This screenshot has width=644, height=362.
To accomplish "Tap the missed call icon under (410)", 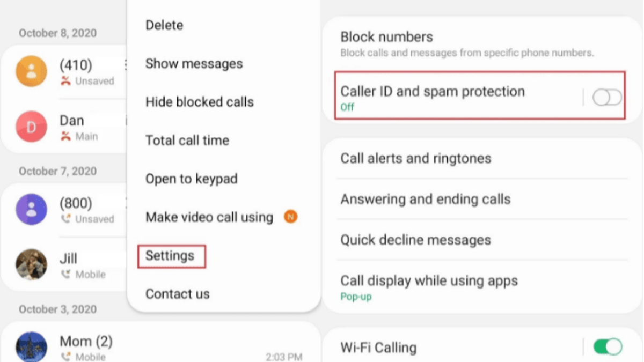I will (65, 81).
